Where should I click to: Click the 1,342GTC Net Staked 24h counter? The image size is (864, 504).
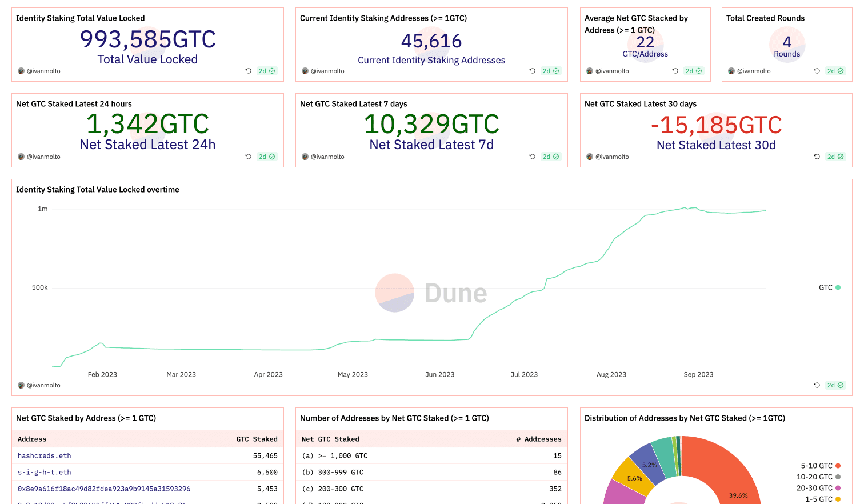click(147, 125)
